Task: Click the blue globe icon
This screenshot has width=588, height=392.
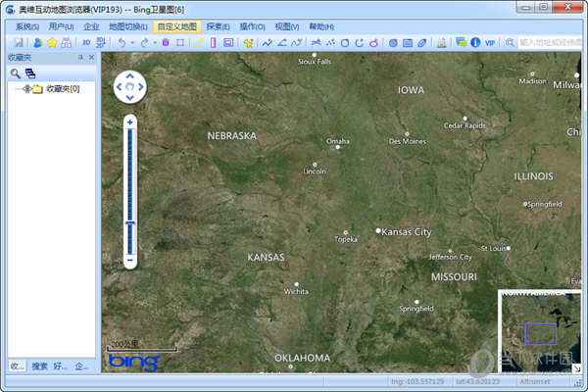Action: 393,43
